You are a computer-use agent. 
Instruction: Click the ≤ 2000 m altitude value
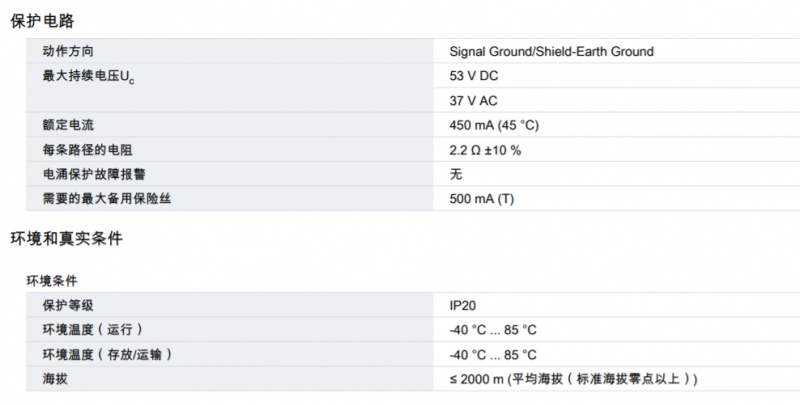(573, 379)
